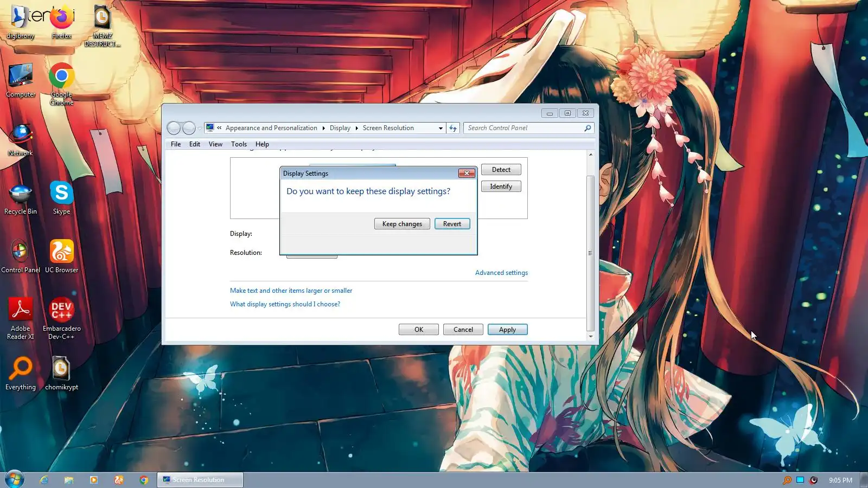868x488 pixels.
Task: Click Apply in Screen Resolution window
Action: (x=508, y=330)
